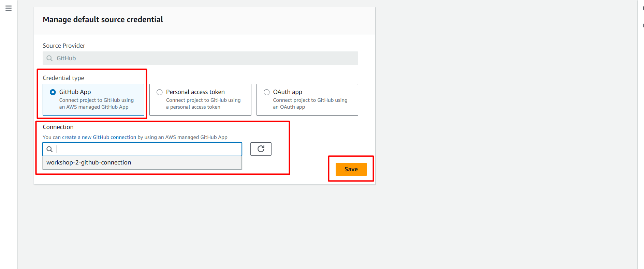The image size is (644, 269).
Task: Pick workshop-2-github-connection from the dropdown list
Action: tap(89, 162)
